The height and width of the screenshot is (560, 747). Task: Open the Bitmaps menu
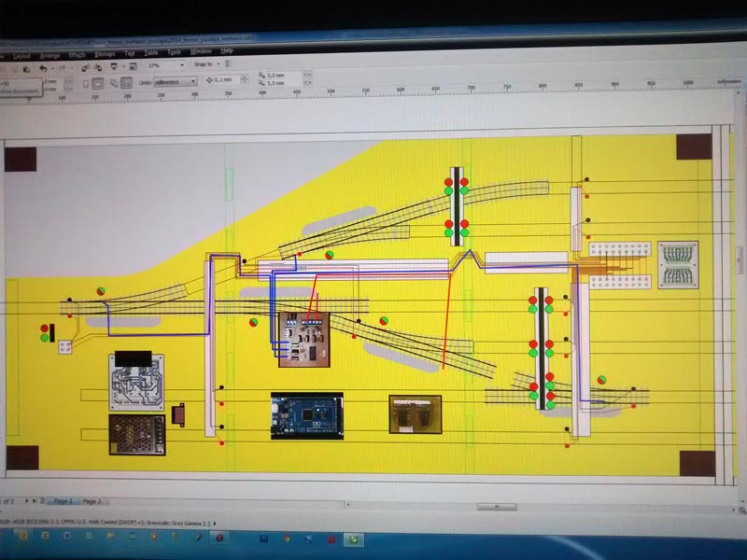click(106, 55)
